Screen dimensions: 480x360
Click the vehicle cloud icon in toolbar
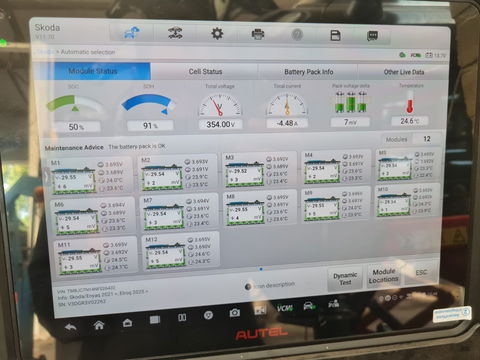tap(132, 33)
